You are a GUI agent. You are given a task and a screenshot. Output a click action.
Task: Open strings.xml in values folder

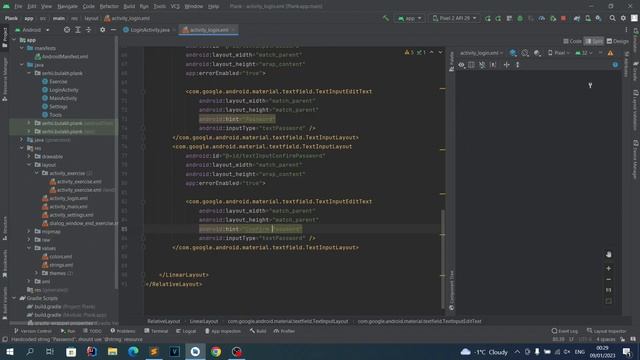(58, 265)
